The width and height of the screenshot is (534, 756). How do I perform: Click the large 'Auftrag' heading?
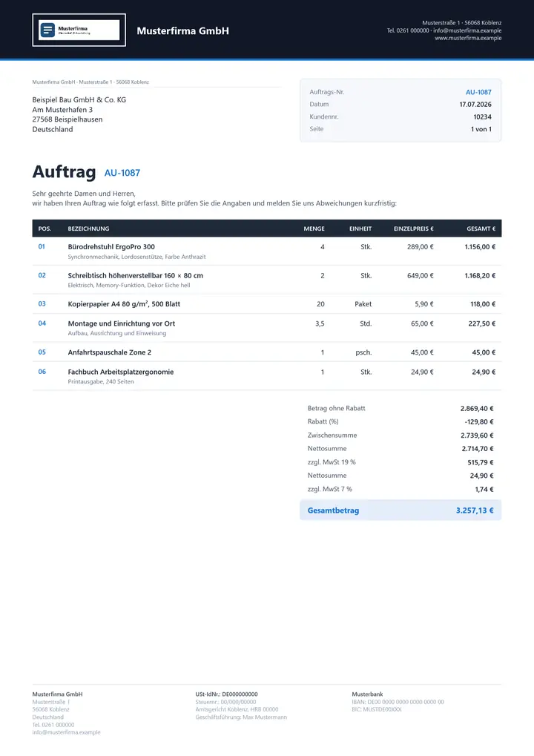tap(64, 171)
